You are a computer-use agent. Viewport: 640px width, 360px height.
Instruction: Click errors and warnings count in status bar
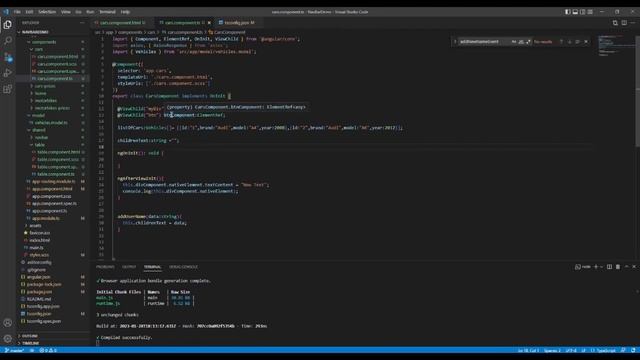click(48, 350)
